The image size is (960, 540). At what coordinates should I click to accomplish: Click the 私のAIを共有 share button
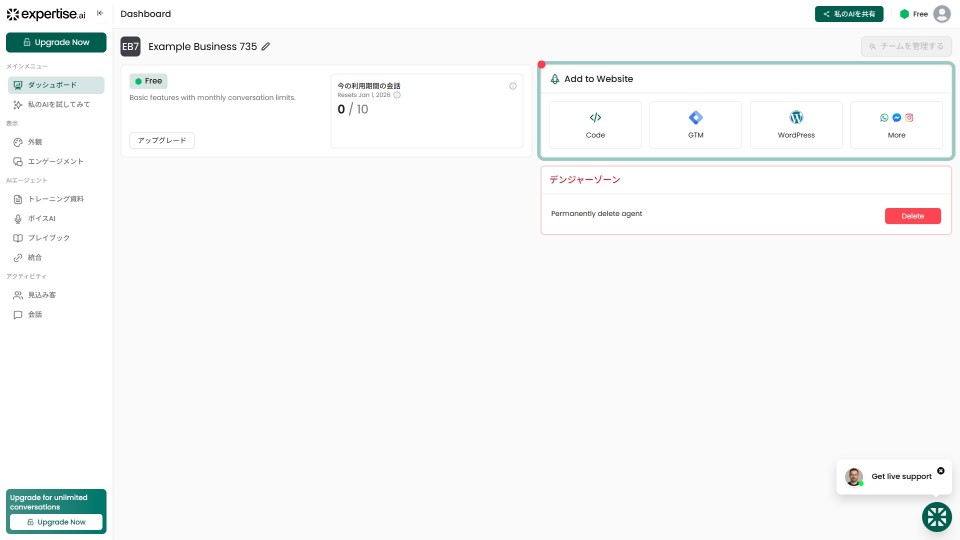click(x=849, y=14)
